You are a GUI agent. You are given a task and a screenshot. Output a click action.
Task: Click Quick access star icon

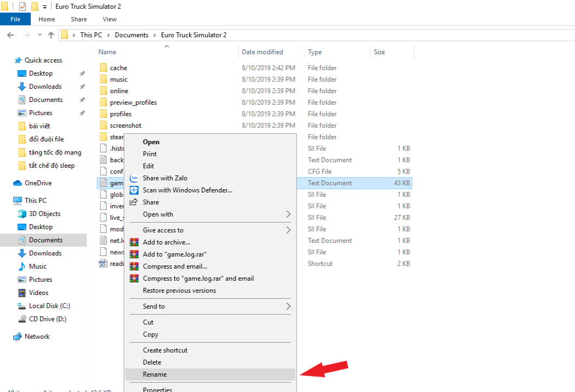coord(18,60)
